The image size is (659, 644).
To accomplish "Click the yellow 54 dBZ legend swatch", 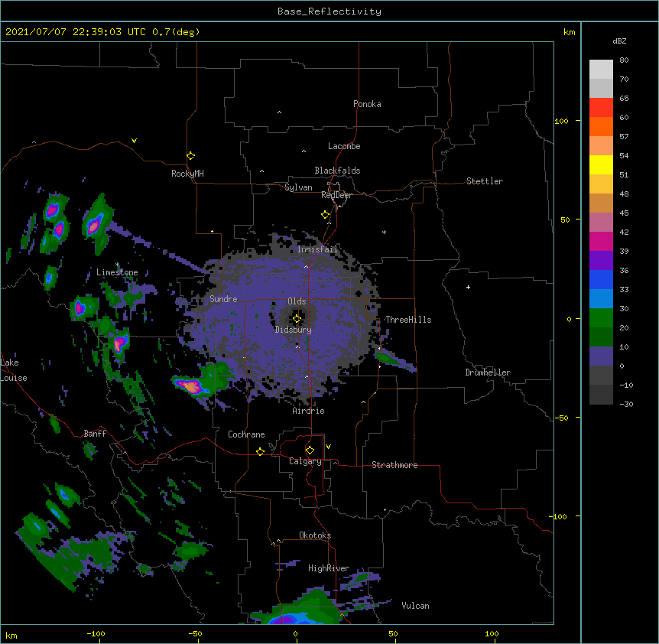I will (x=601, y=164).
